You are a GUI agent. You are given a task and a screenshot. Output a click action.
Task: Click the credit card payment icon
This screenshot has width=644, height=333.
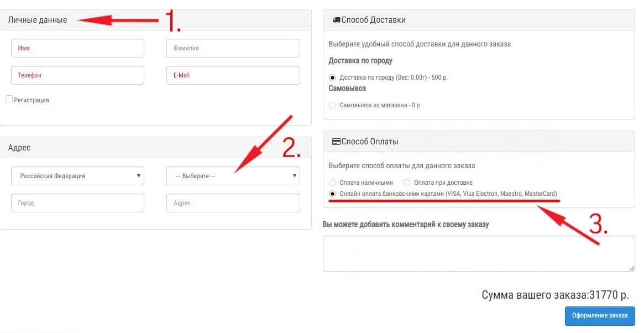336,142
